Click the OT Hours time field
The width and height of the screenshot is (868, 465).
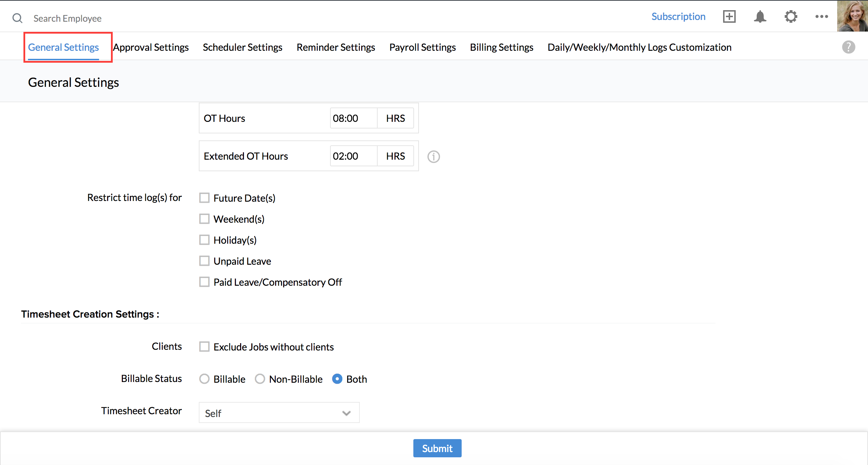[x=353, y=118]
